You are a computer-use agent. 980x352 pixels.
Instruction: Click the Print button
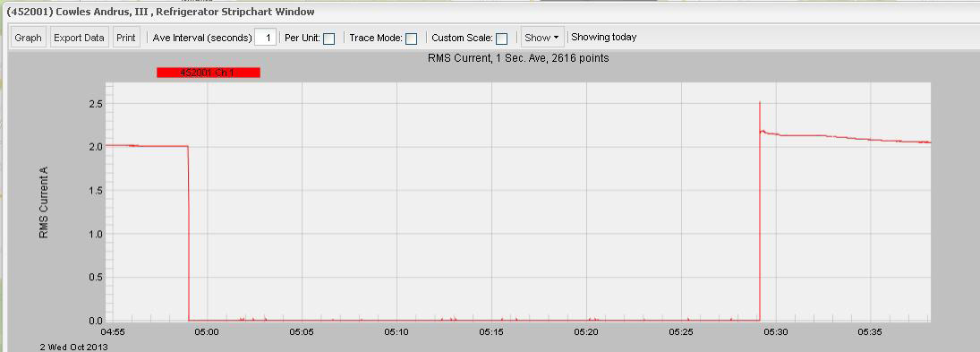[126, 38]
